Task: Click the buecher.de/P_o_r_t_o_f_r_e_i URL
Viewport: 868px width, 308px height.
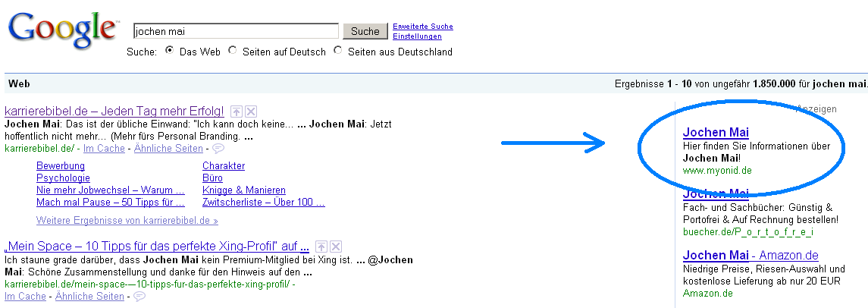Action: click(748, 232)
